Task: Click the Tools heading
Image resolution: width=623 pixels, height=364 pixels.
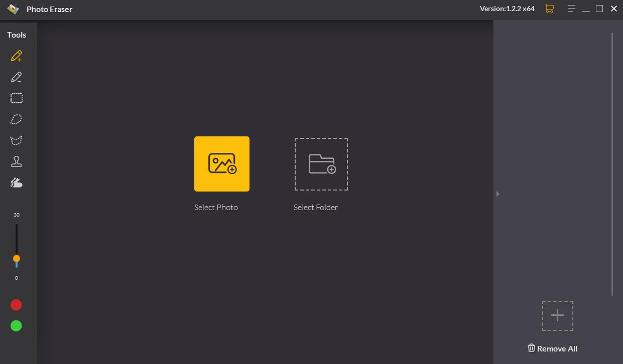Action: tap(17, 35)
